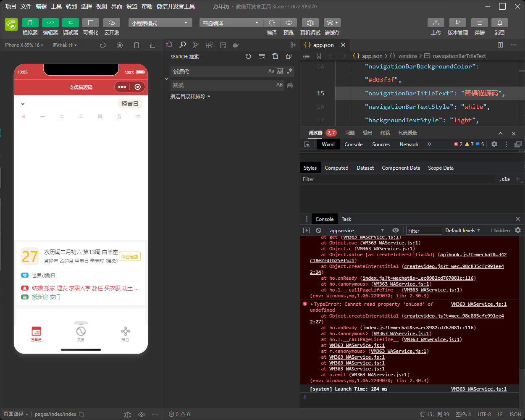This screenshot has width=525, height=420.
Task: Open the iPhone X 85% device dropdown
Action: coord(24,45)
